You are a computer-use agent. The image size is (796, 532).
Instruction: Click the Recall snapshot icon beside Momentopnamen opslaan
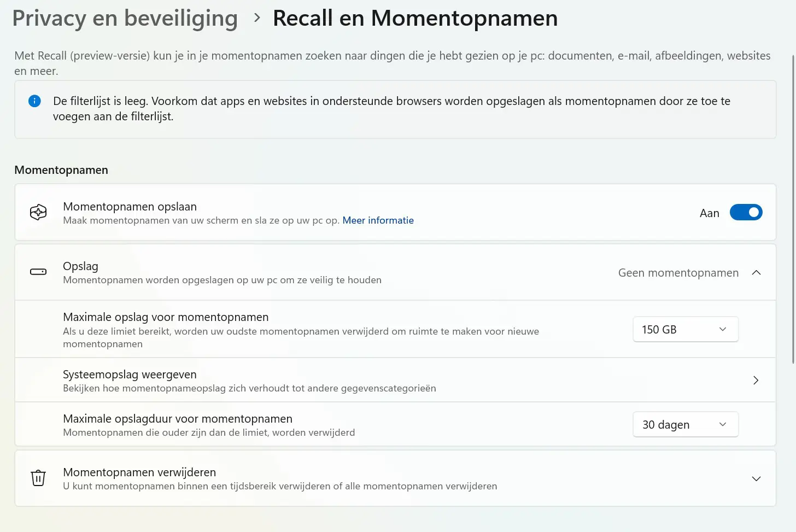point(38,212)
